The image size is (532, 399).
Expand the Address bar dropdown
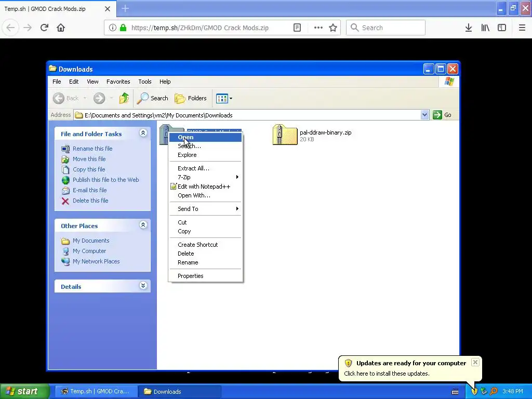(424, 115)
